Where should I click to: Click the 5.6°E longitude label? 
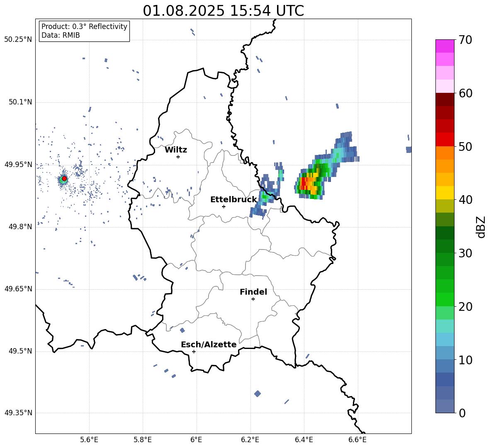(x=89, y=440)
